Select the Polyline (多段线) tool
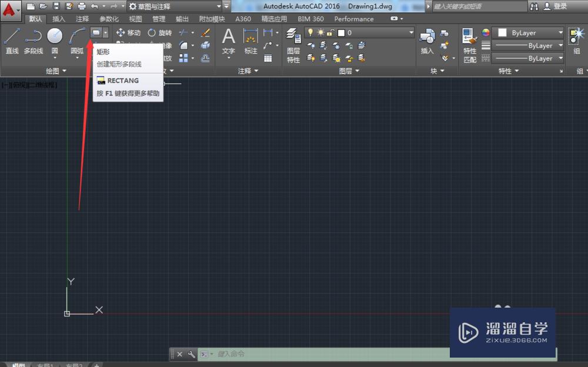588x367 pixels. click(x=34, y=41)
